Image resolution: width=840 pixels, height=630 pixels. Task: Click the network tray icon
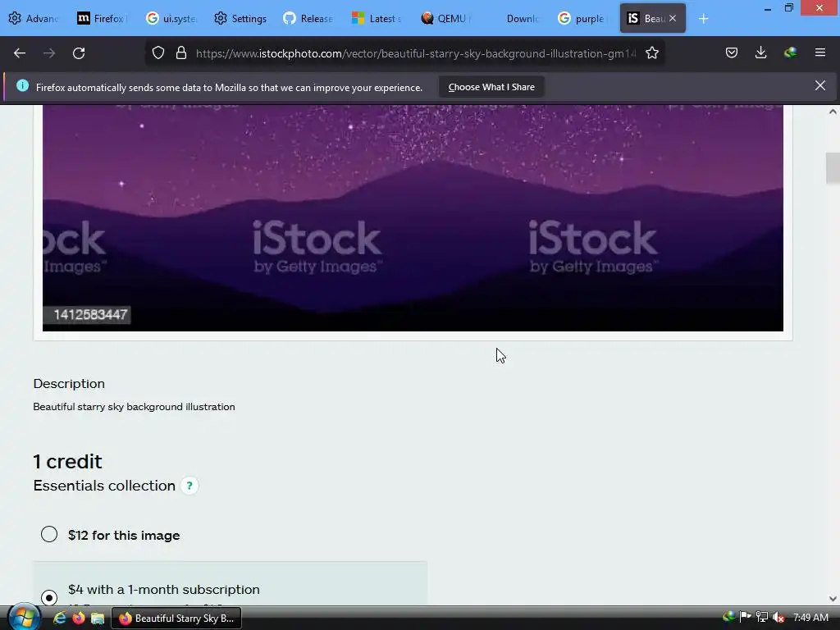click(762, 618)
